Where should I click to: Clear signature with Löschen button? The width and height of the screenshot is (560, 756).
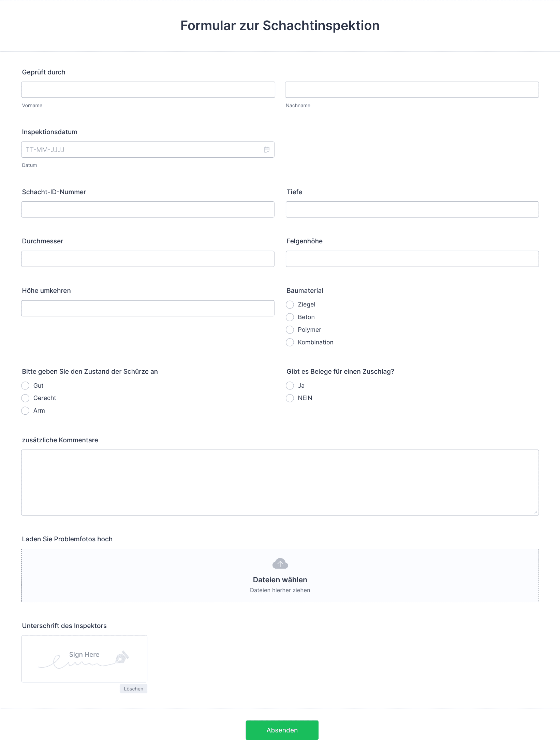(133, 689)
